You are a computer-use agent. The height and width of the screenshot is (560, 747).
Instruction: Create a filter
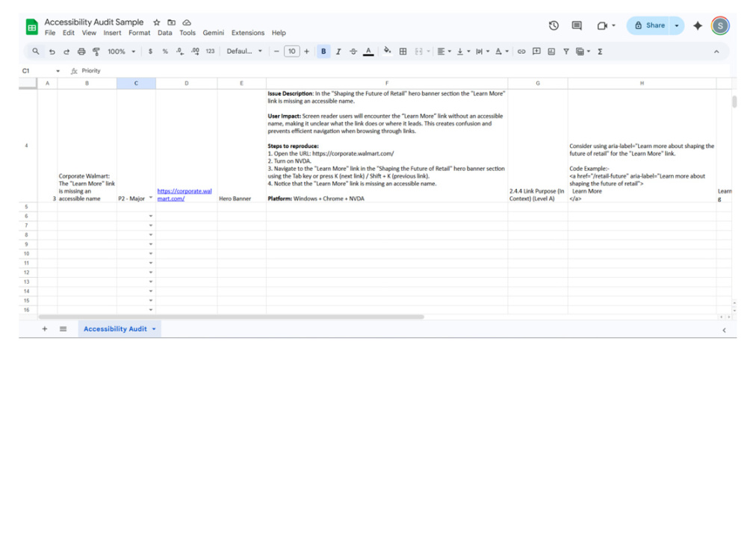click(566, 52)
